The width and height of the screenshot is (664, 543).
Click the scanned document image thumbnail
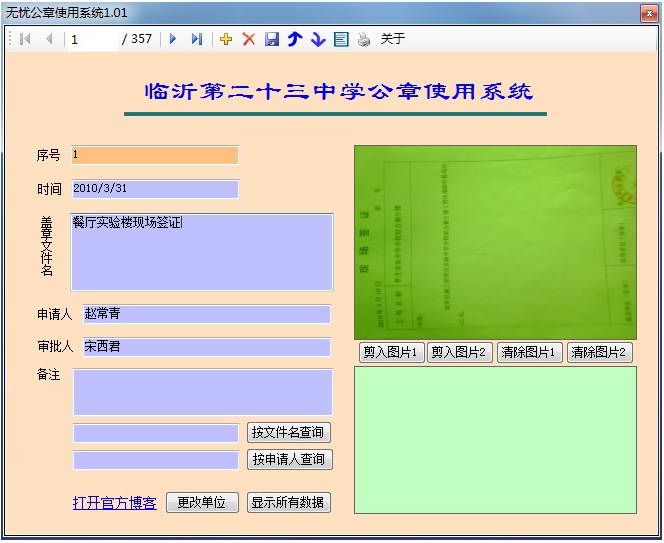point(495,242)
